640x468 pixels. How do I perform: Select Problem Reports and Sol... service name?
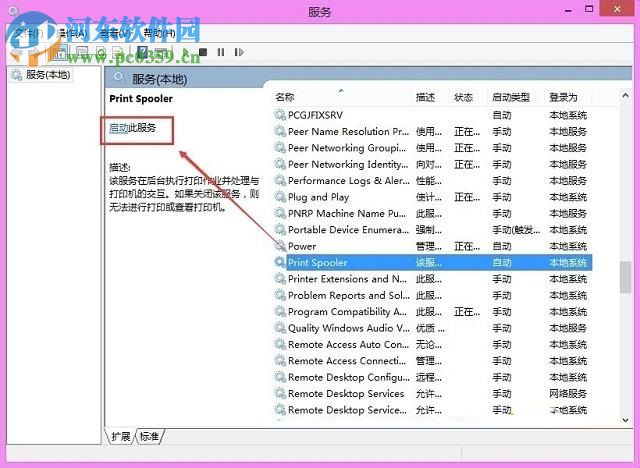[x=349, y=295]
